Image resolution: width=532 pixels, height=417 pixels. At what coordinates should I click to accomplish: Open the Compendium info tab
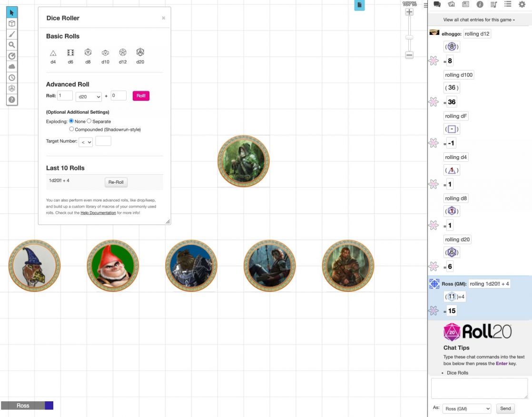click(x=480, y=4)
